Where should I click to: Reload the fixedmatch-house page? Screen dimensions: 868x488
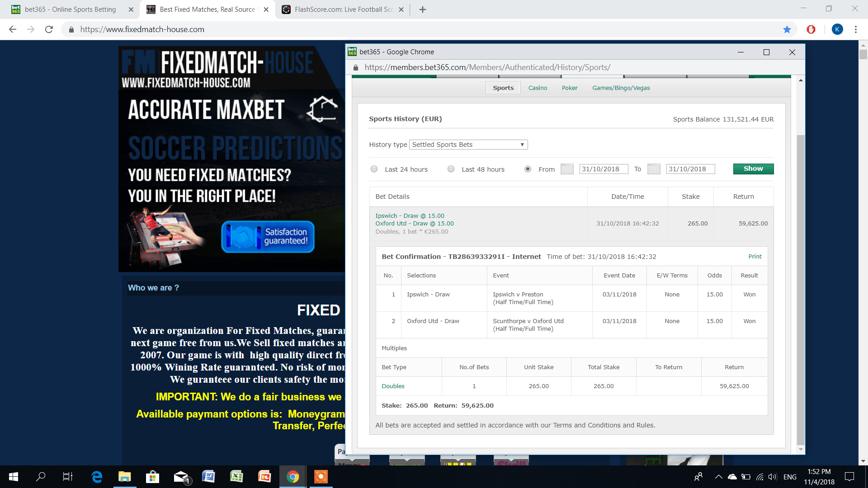[49, 29]
